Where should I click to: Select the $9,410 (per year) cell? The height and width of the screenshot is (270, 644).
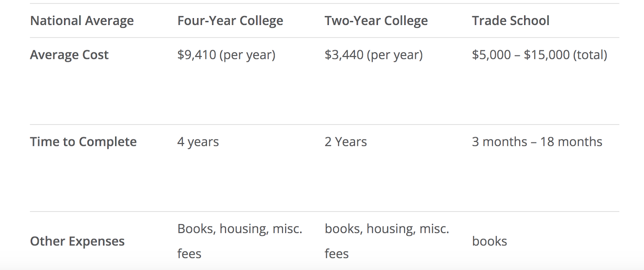226,55
